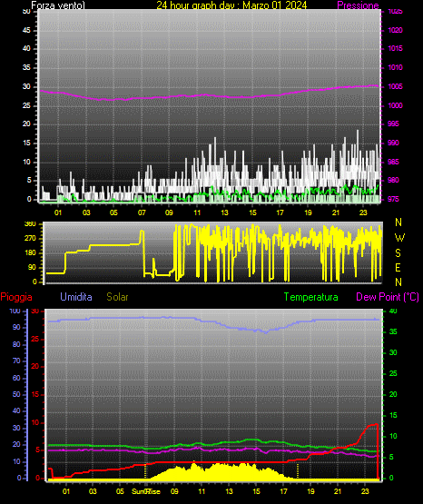
Task: Click hour label 01 under the wind graph
Action: point(58,212)
